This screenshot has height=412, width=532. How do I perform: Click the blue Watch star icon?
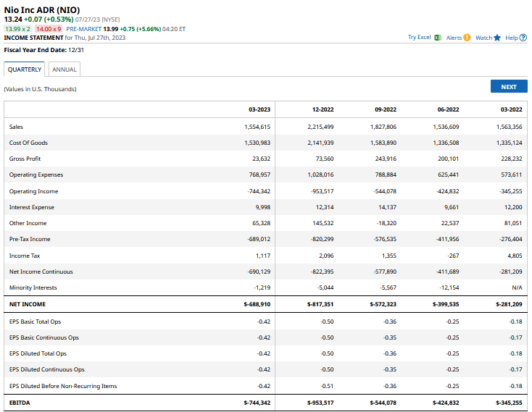[x=497, y=38]
